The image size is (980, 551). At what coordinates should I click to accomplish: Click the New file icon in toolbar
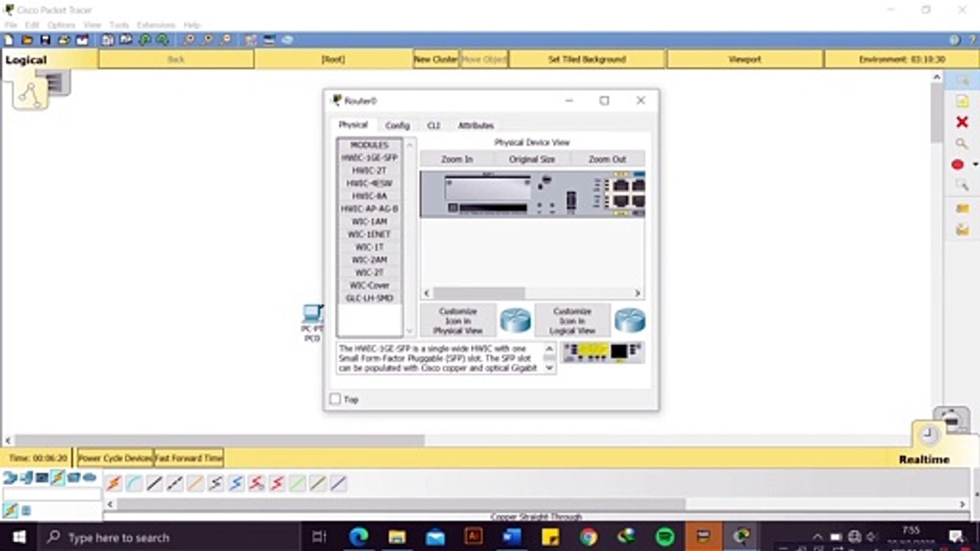coord(9,40)
